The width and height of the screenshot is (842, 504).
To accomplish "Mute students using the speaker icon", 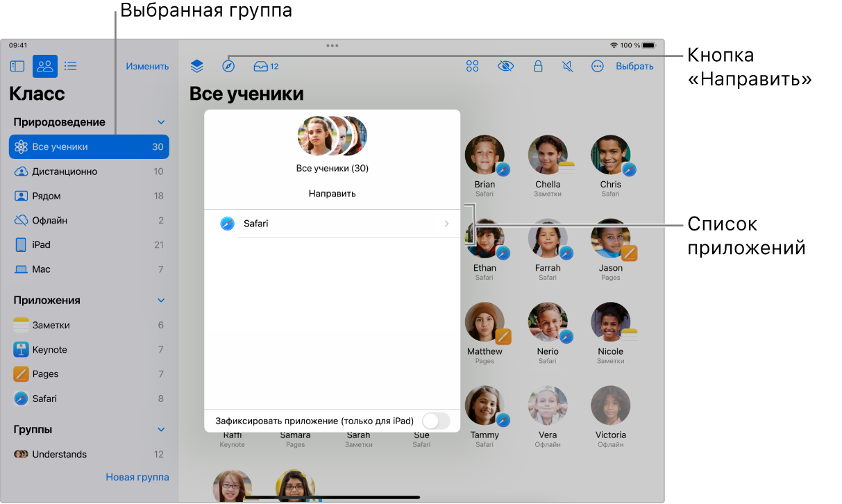I will coord(568,66).
